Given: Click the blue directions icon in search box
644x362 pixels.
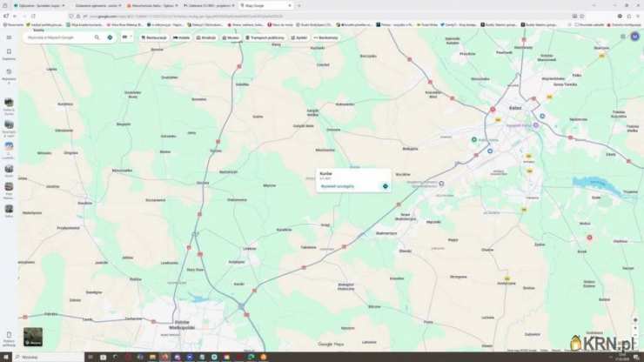Looking at the screenshot, I should [110, 37].
